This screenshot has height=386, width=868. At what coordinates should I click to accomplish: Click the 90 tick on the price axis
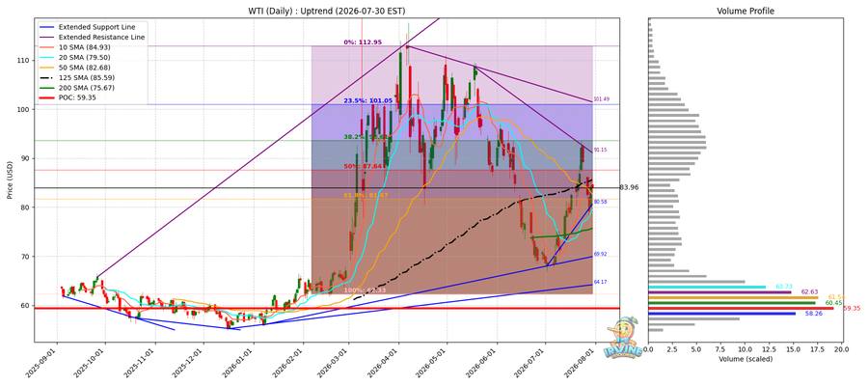26,158
